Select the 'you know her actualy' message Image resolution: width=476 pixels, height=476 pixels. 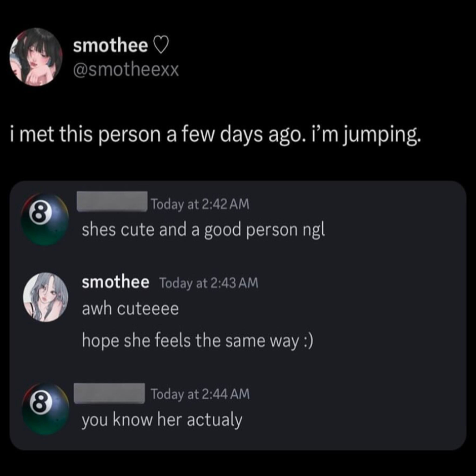[x=162, y=420]
